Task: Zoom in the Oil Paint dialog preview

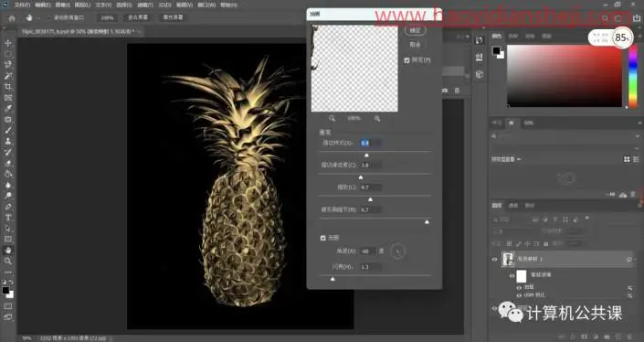Action: pyautogui.click(x=377, y=118)
